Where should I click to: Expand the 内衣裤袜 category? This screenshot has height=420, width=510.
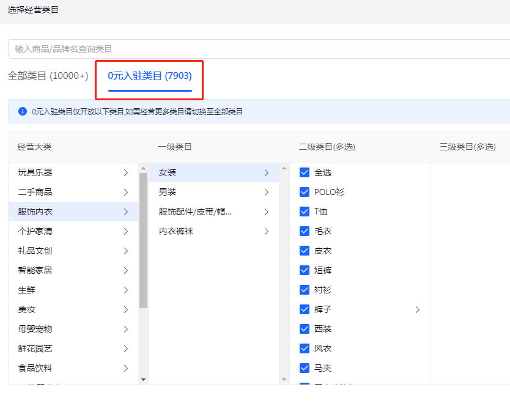(x=267, y=232)
